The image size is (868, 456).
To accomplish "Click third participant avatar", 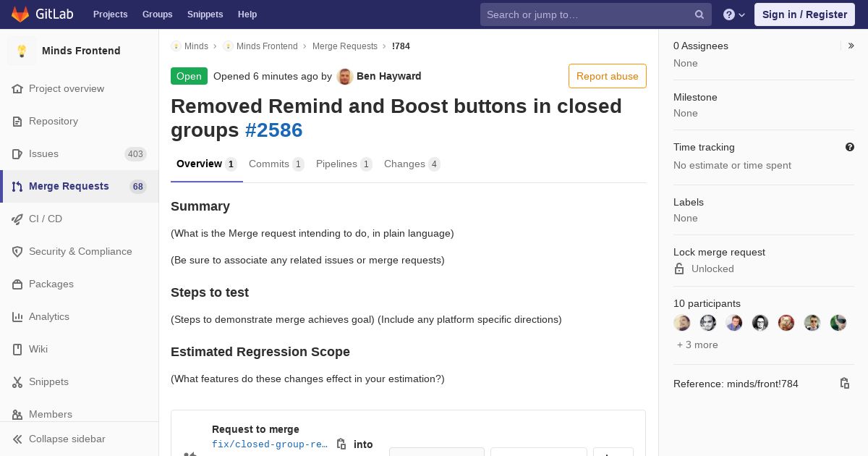I will click(x=734, y=323).
